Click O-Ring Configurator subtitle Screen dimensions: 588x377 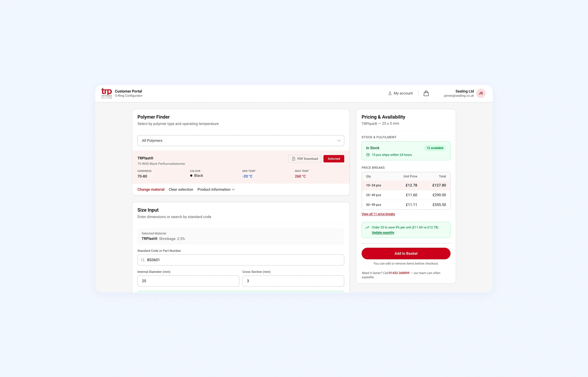pyautogui.click(x=129, y=96)
